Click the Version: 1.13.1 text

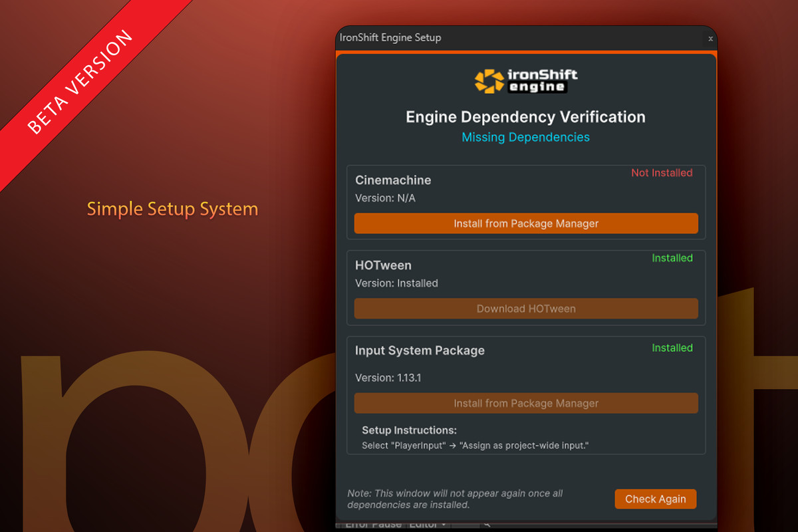388,378
